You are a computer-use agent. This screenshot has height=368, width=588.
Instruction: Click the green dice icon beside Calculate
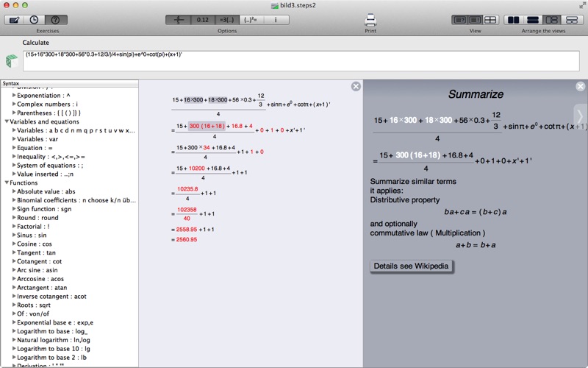tap(12, 61)
